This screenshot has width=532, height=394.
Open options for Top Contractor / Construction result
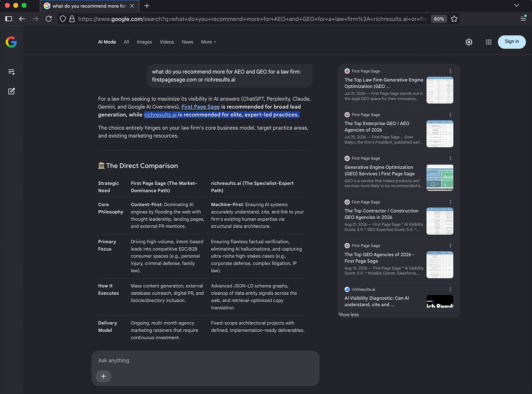[450, 202]
